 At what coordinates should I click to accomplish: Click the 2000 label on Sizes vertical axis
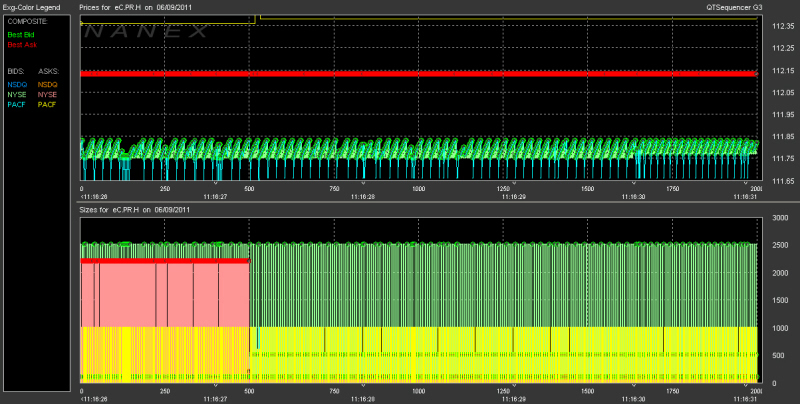pos(780,273)
